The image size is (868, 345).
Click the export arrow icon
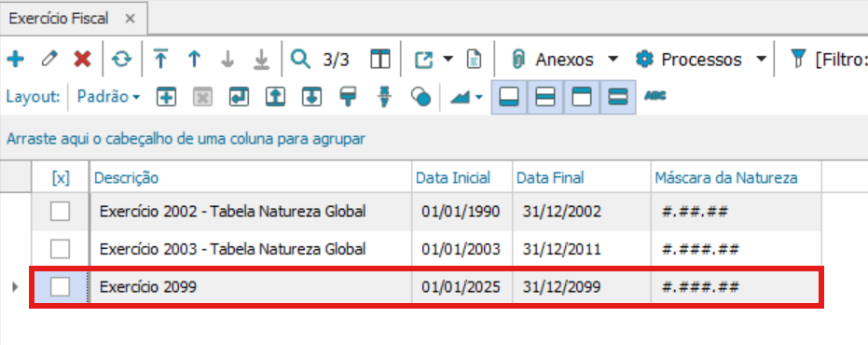423,60
